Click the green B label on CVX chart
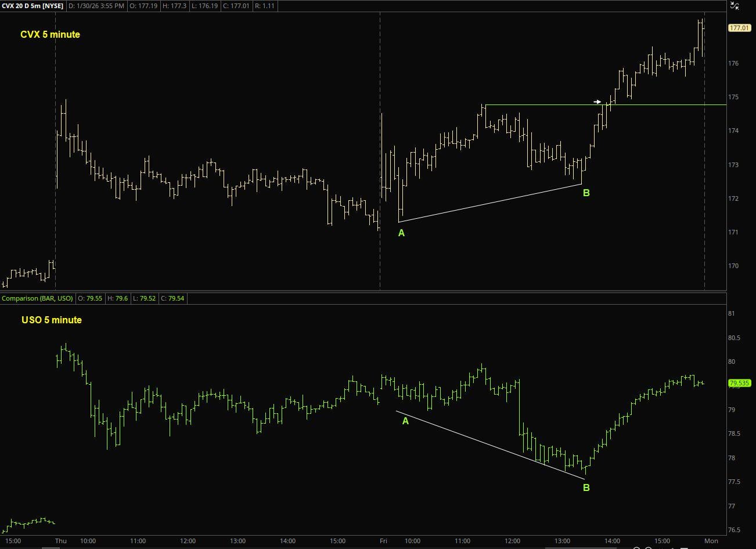The height and width of the screenshot is (549, 756). [x=586, y=193]
